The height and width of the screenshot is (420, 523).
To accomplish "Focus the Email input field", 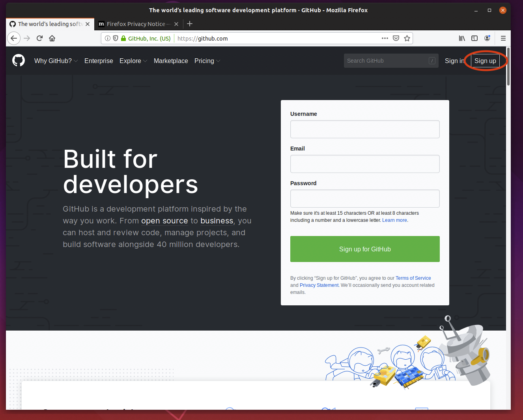I will pos(365,164).
